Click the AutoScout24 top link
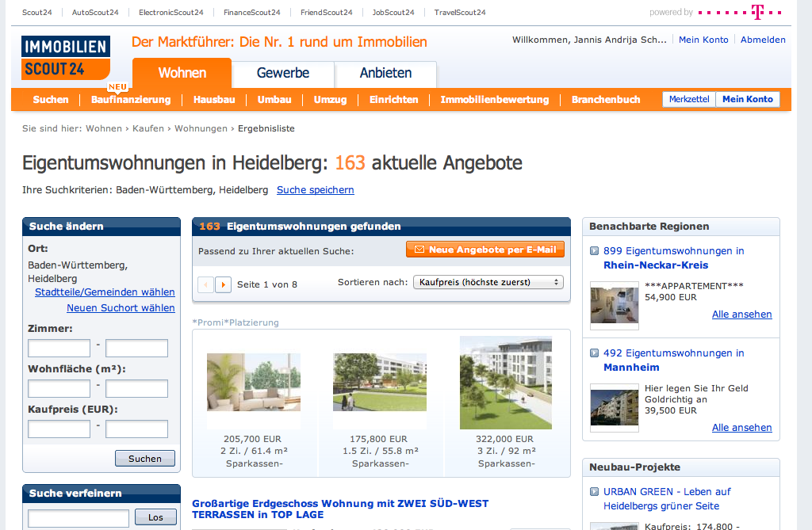812x530 pixels. coord(95,13)
